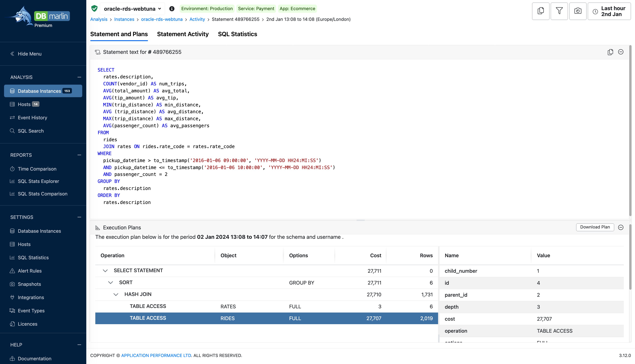Open Database Instances under Analysis
The height and width of the screenshot is (364, 635).
click(x=43, y=91)
